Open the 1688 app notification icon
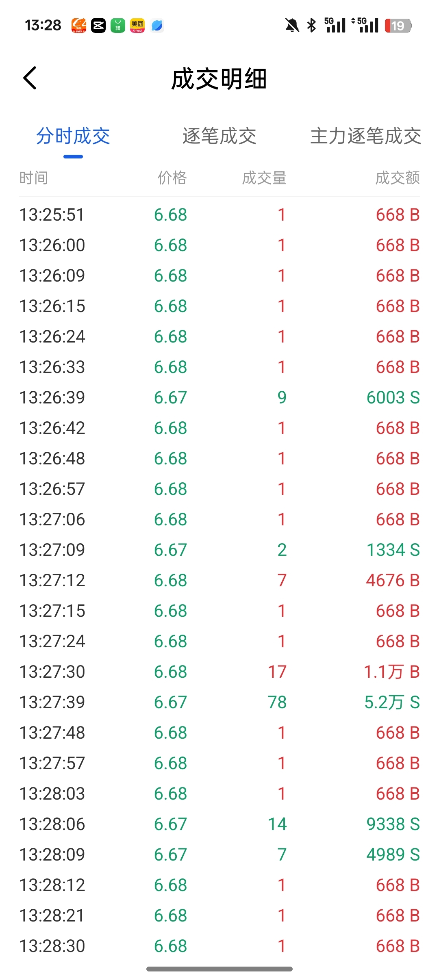The height and width of the screenshot is (980, 439). [79, 26]
